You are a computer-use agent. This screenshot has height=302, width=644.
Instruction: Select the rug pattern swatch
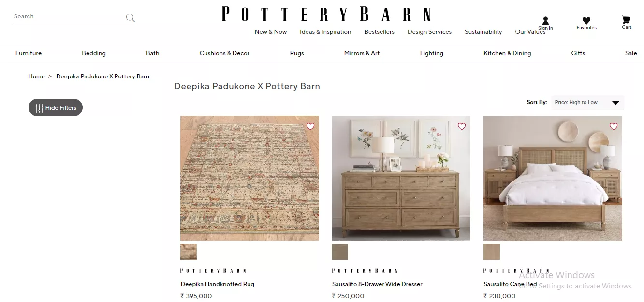coord(189,252)
